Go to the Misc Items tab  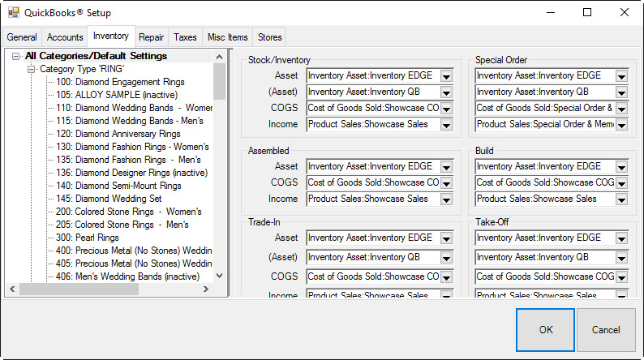228,37
